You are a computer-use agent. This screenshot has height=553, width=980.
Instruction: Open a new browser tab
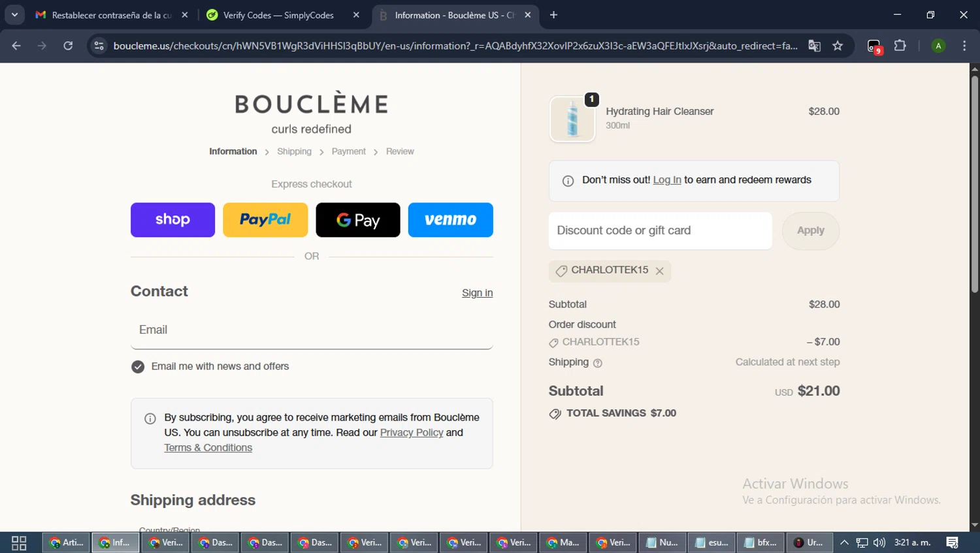[x=553, y=15]
